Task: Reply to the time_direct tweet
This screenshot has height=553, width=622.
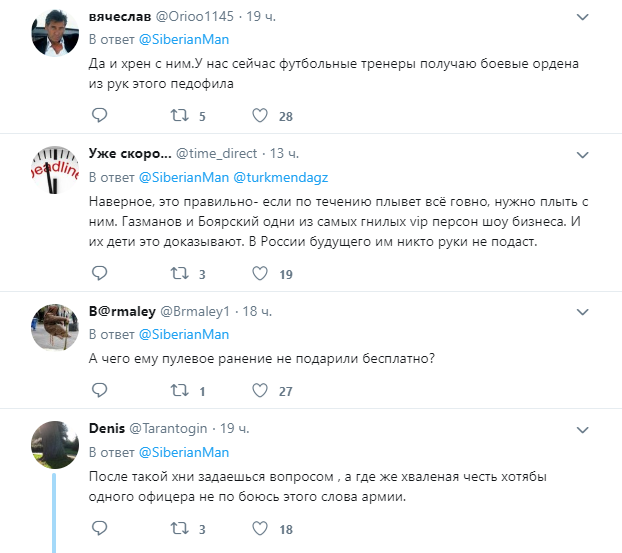Action: (98, 273)
